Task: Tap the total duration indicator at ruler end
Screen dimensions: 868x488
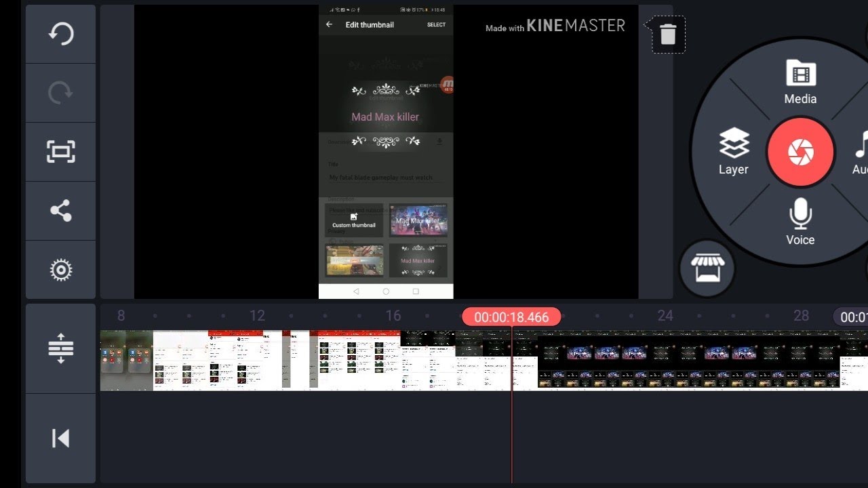Action: (851, 317)
